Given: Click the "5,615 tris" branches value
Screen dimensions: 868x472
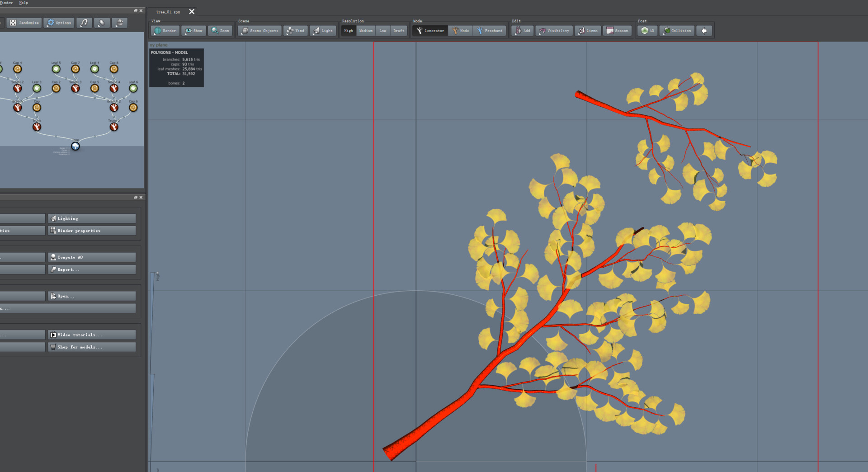Looking at the screenshot, I should [191, 60].
